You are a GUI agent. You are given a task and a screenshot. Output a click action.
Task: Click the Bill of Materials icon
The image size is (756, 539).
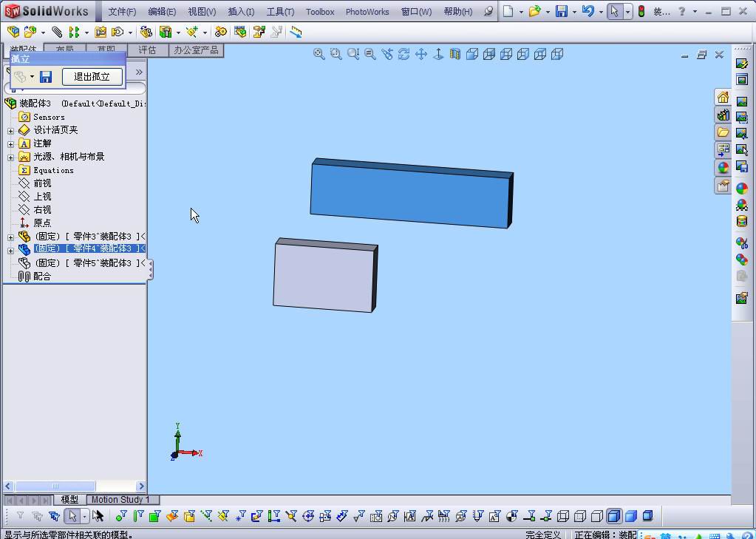coord(240,32)
